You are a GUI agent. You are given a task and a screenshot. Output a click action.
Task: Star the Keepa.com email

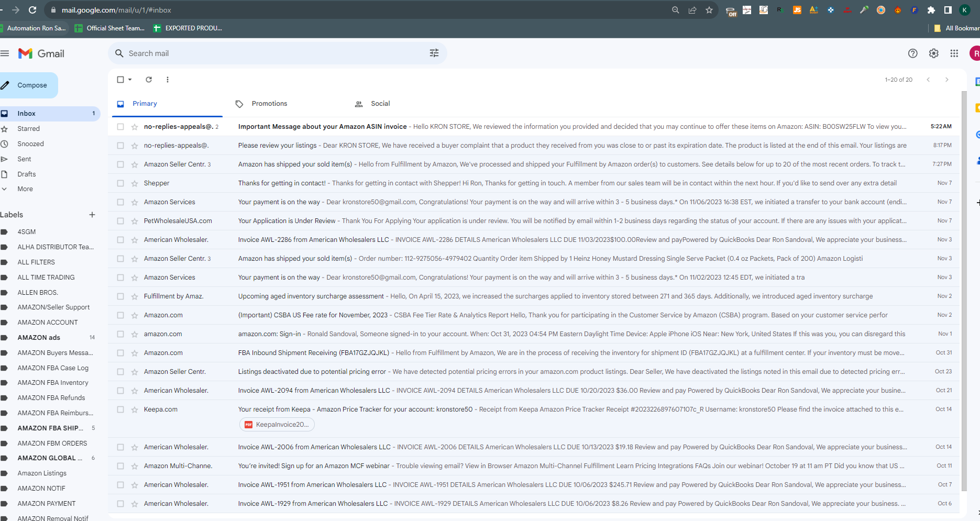pyautogui.click(x=135, y=409)
